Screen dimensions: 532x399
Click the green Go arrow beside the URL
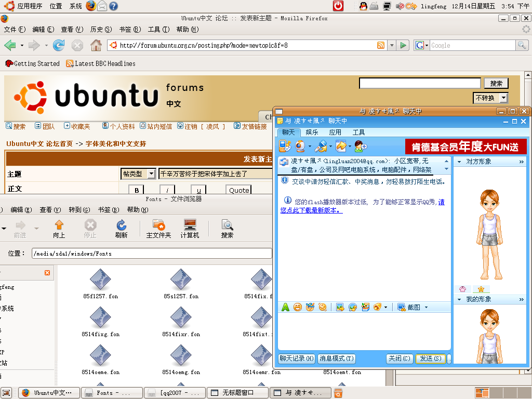pyautogui.click(x=403, y=45)
